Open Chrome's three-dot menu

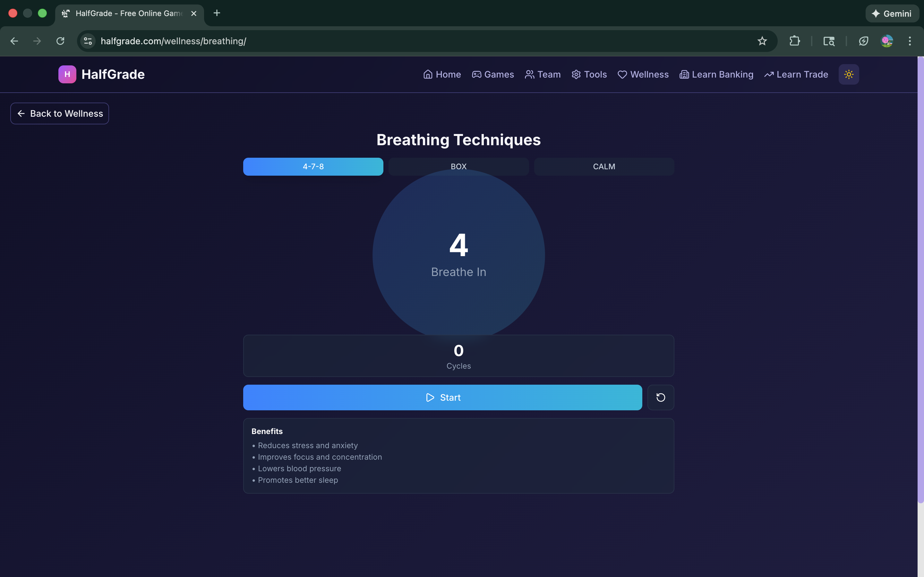click(910, 41)
